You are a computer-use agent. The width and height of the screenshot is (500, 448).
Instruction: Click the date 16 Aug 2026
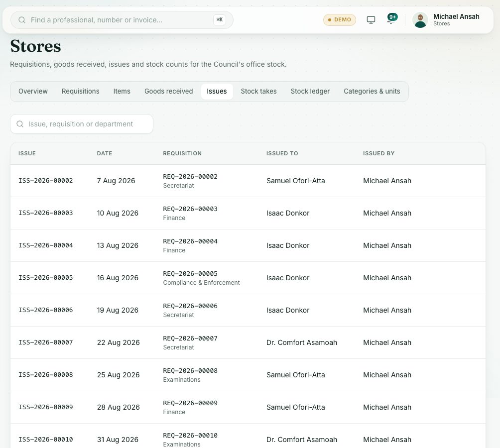[x=118, y=278]
